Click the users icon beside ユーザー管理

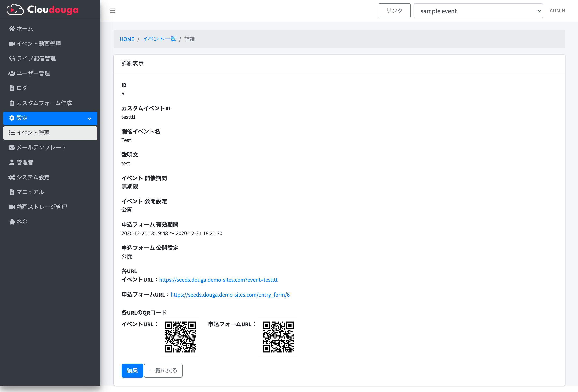point(12,73)
